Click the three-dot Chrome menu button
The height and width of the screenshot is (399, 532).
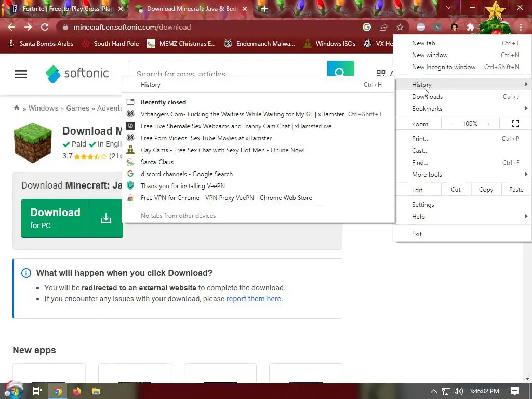tap(521, 27)
